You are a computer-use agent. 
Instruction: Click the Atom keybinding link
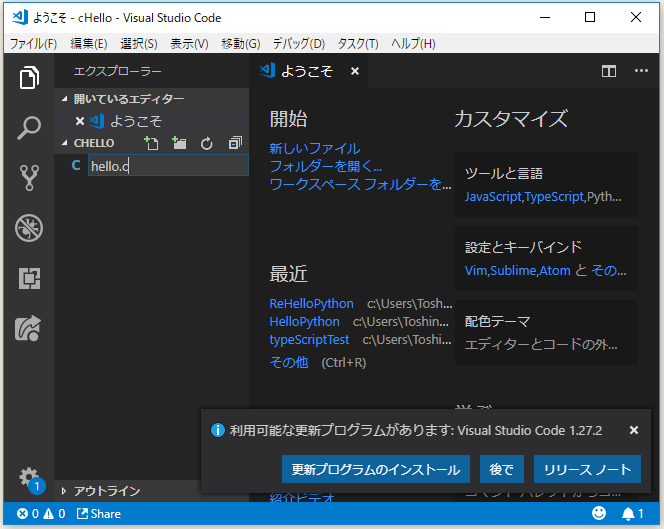click(x=555, y=270)
